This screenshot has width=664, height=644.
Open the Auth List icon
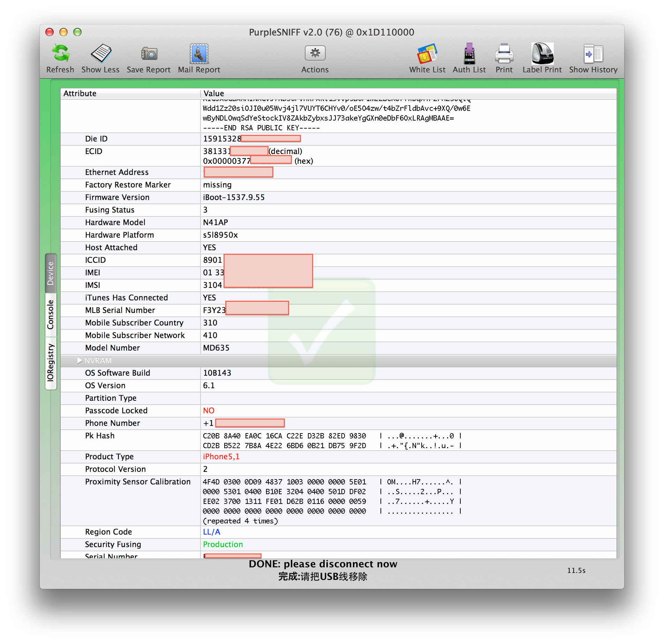tap(469, 54)
